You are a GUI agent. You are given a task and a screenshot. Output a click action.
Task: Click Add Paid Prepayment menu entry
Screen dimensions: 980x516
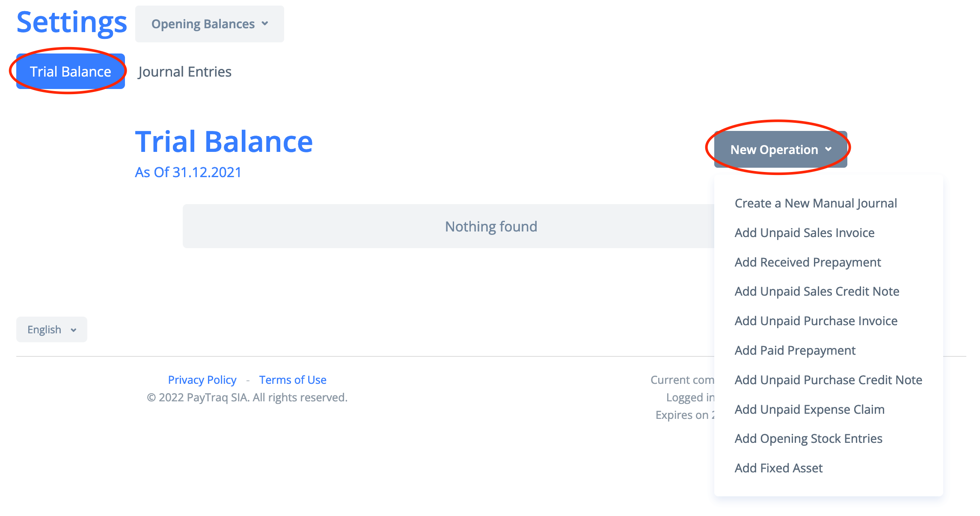795,350
